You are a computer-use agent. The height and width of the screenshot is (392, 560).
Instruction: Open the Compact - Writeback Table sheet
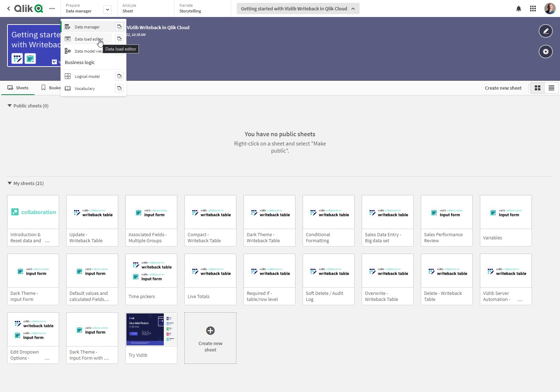(210, 221)
